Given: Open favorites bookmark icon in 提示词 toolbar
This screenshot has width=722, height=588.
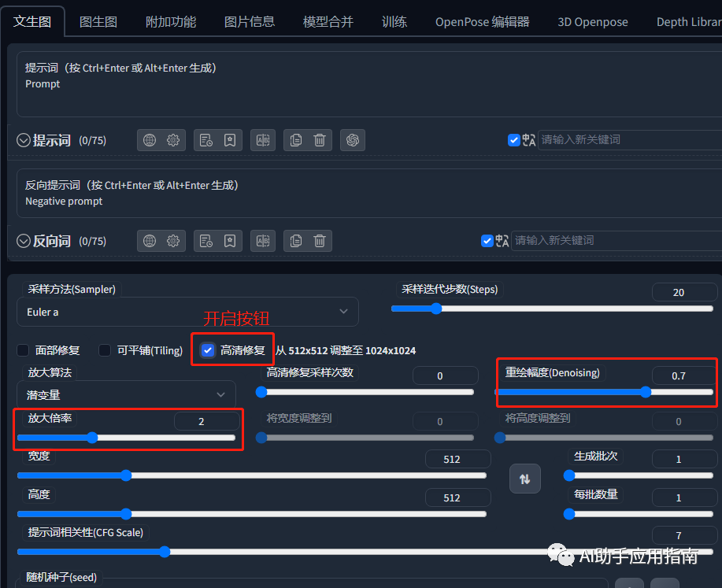Looking at the screenshot, I should click(230, 140).
